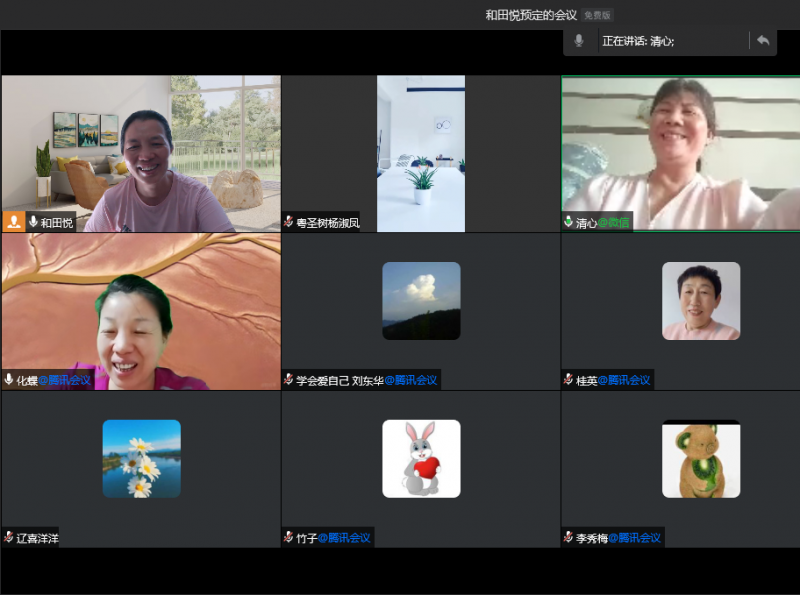Screen dimensions: 800x595
Task: Click the microphone icon beside 化蝶
Action: 9,380
